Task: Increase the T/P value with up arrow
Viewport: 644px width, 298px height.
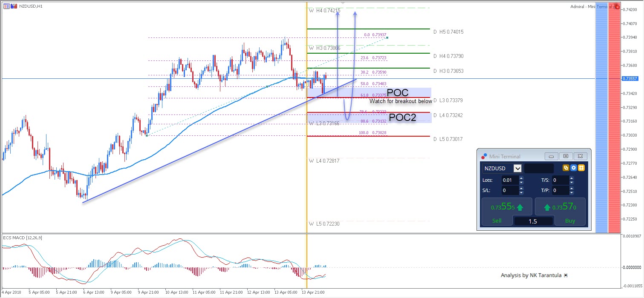Action: click(572, 188)
